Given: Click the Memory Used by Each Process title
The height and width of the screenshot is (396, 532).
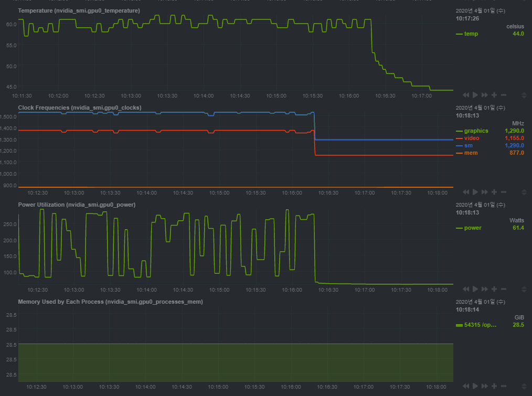Looking at the screenshot, I should [x=111, y=302].
